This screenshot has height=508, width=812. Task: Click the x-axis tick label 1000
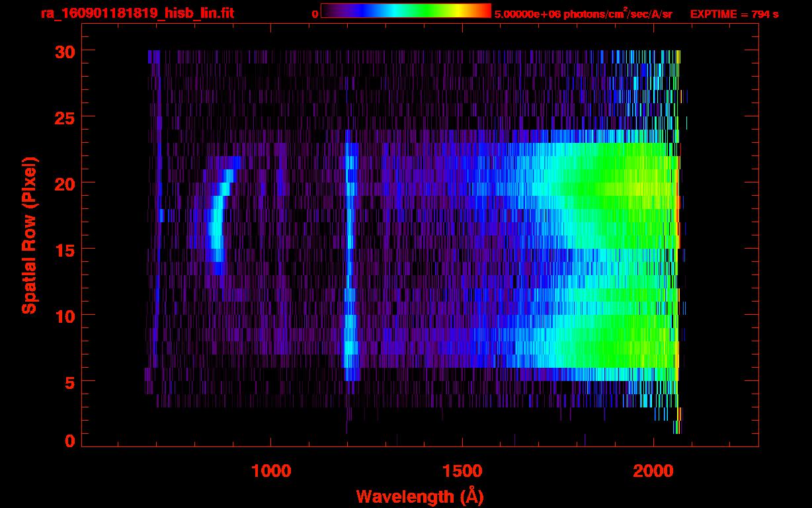coord(271,470)
